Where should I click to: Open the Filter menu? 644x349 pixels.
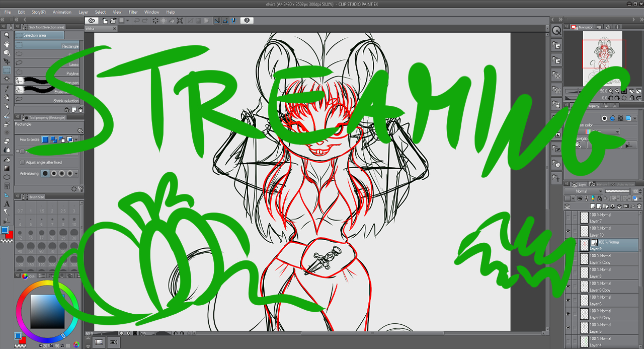(133, 12)
